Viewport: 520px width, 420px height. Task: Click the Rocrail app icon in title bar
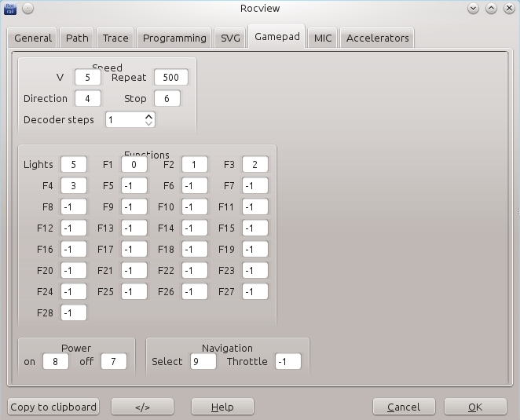tap(10, 9)
